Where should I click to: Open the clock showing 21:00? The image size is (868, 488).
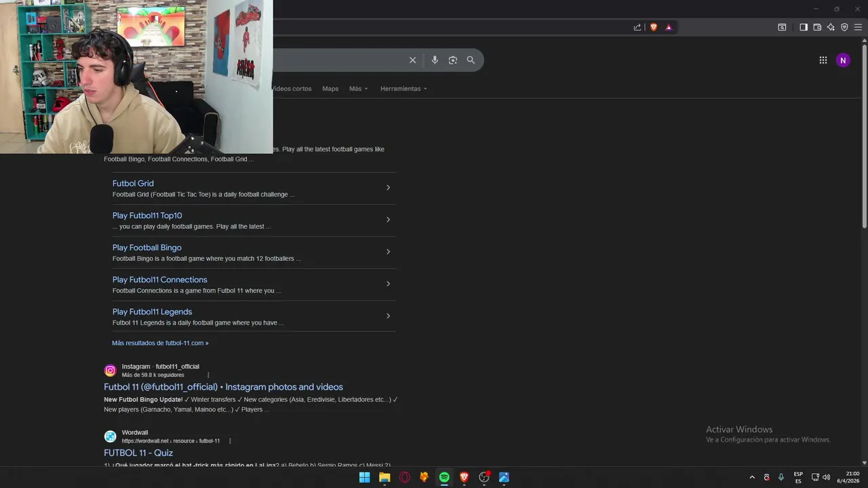coord(848,477)
